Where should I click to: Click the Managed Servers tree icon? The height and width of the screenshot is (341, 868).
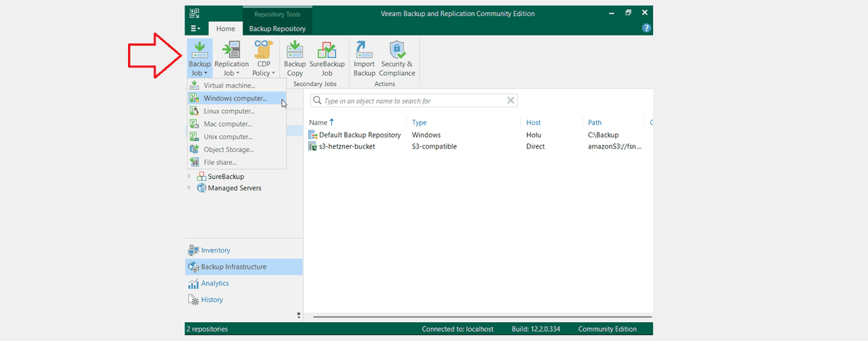(x=201, y=188)
